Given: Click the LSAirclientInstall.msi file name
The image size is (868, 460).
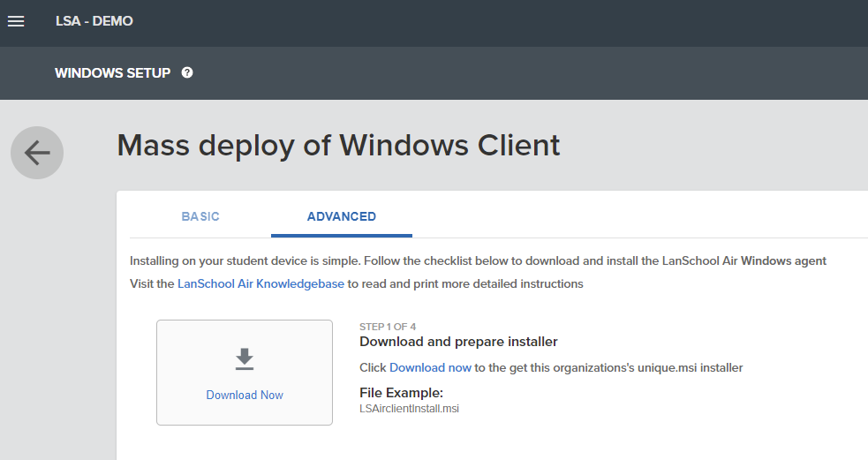Looking at the screenshot, I should 409,409.
